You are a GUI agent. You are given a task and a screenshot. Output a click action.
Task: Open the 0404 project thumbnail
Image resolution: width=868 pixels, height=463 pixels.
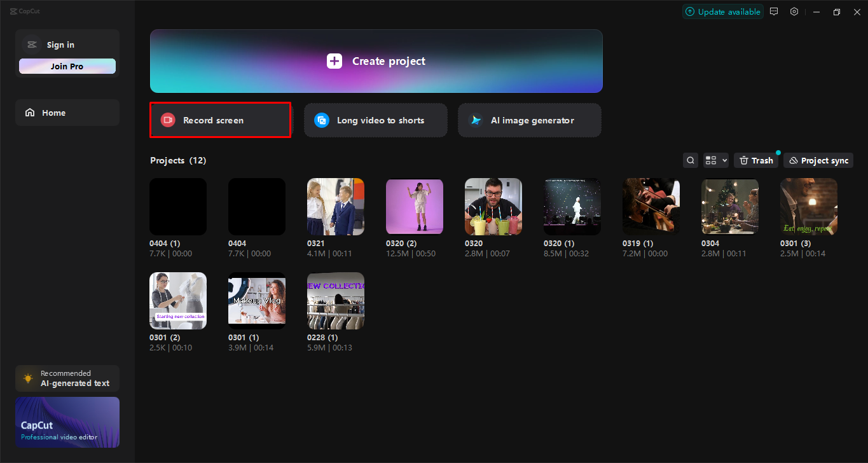[257, 207]
